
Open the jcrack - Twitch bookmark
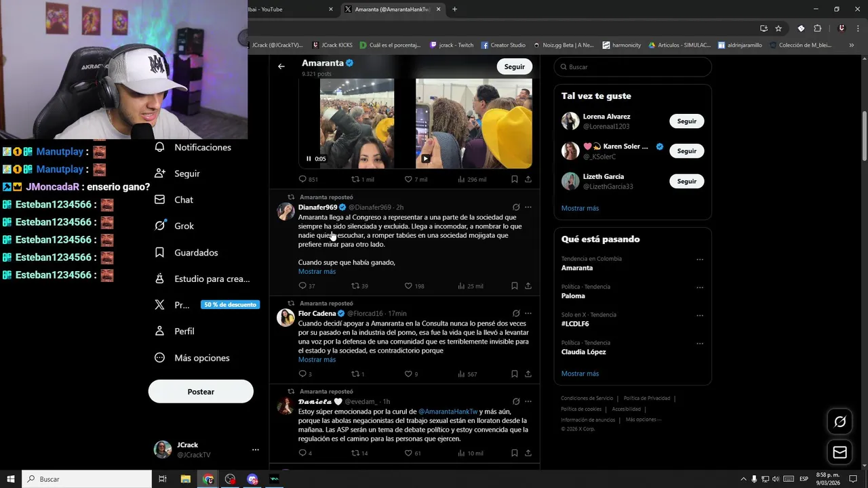452,45
